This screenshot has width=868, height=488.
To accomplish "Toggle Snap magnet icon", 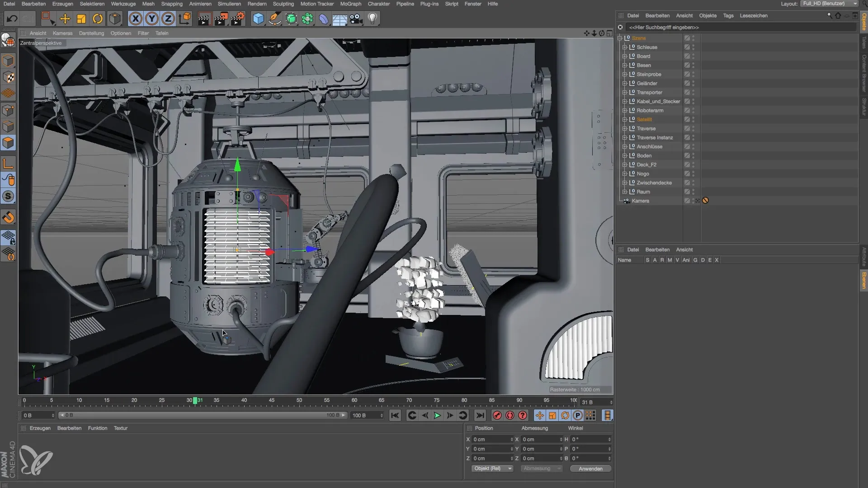I will (x=8, y=217).
